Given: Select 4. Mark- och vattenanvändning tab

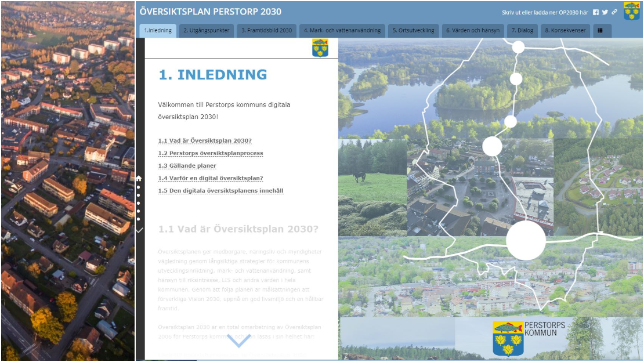Looking at the screenshot, I should (342, 30).
